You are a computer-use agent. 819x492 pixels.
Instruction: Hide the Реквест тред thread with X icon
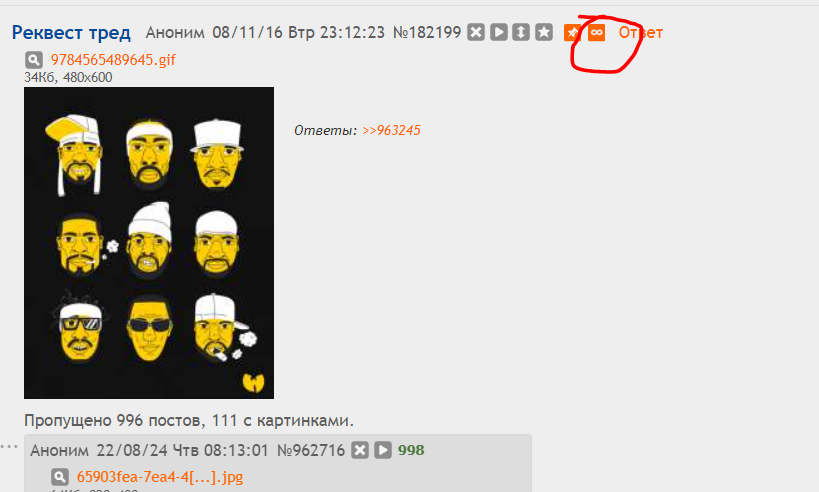[476, 32]
